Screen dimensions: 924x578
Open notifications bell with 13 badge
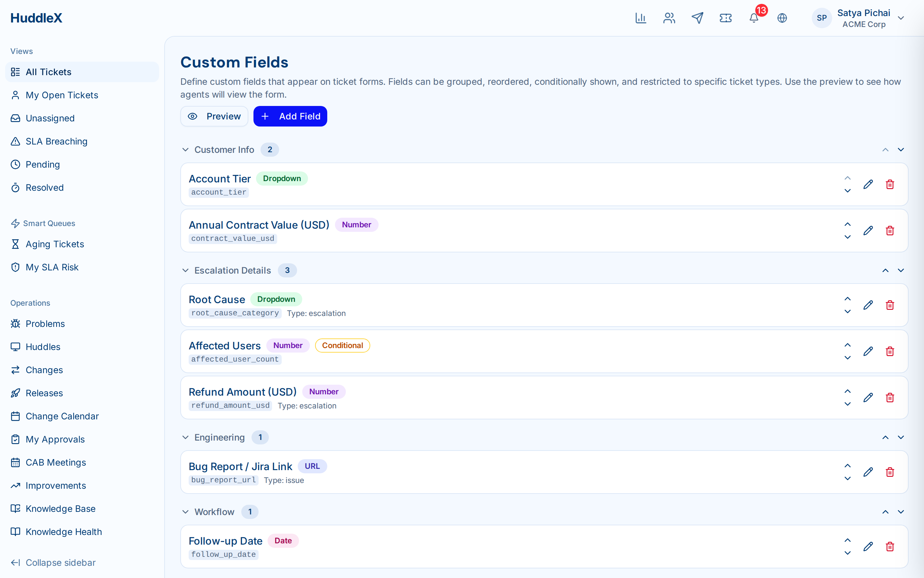[754, 18]
